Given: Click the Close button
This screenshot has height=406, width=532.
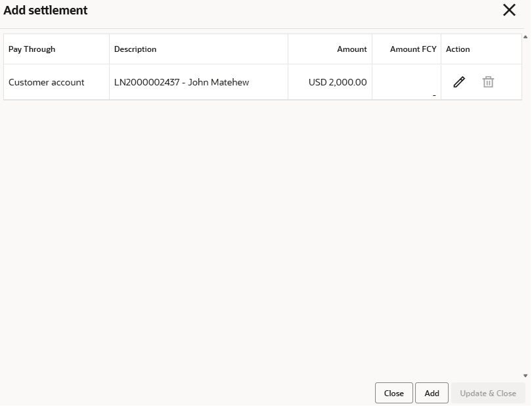Looking at the screenshot, I should [x=395, y=394].
